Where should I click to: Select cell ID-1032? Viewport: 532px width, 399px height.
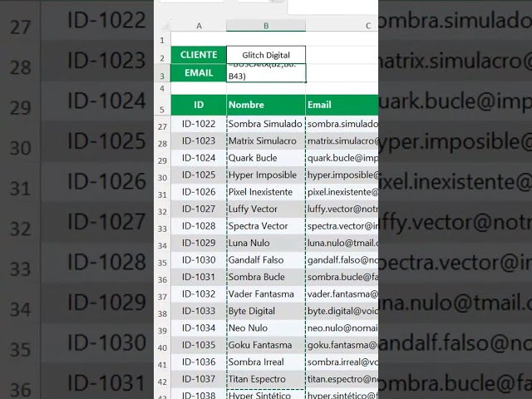click(199, 293)
